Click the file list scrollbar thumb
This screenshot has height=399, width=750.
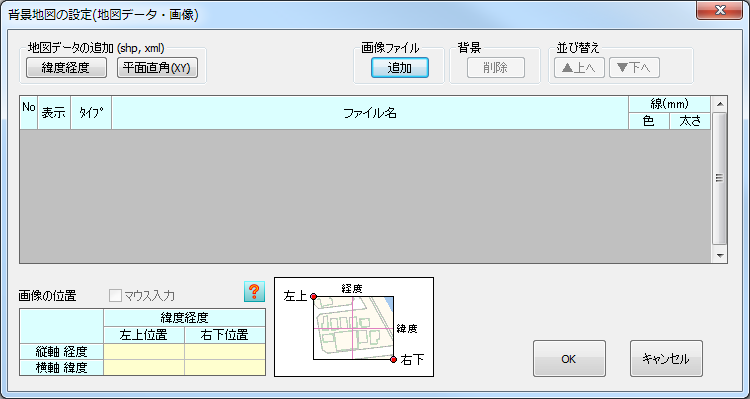click(719, 178)
